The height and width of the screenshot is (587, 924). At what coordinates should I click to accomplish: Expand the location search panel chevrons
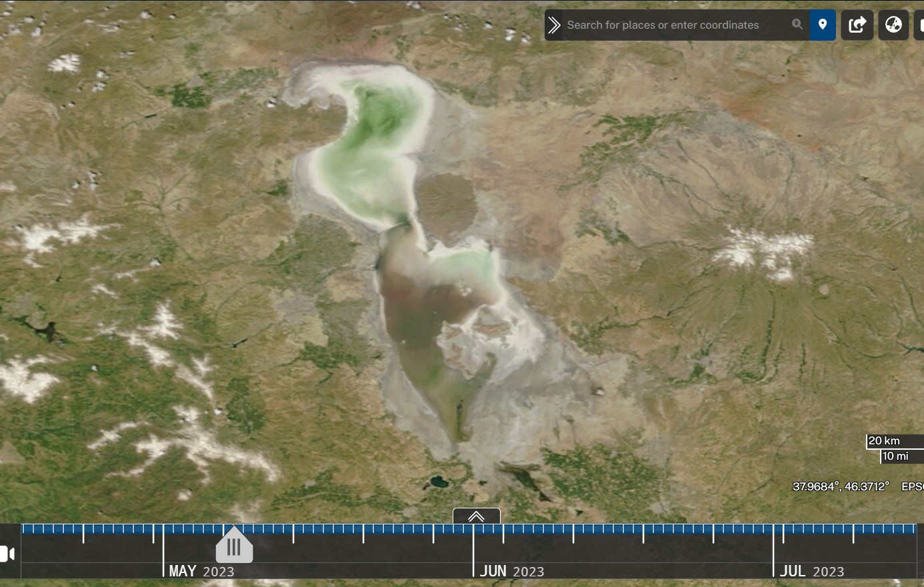click(554, 25)
